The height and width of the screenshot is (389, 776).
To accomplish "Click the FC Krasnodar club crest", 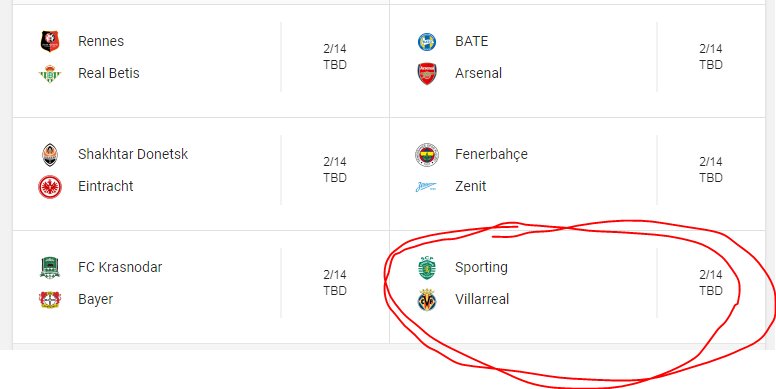I will pos(49,267).
